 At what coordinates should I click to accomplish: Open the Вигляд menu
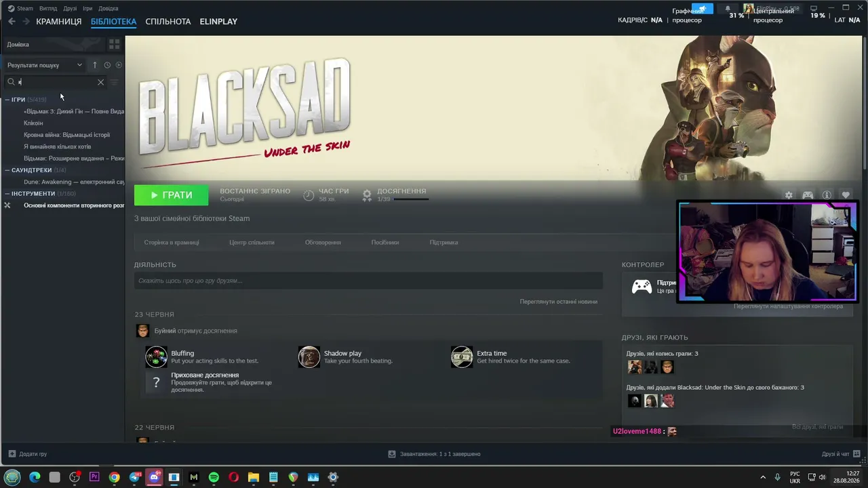pyautogui.click(x=48, y=9)
